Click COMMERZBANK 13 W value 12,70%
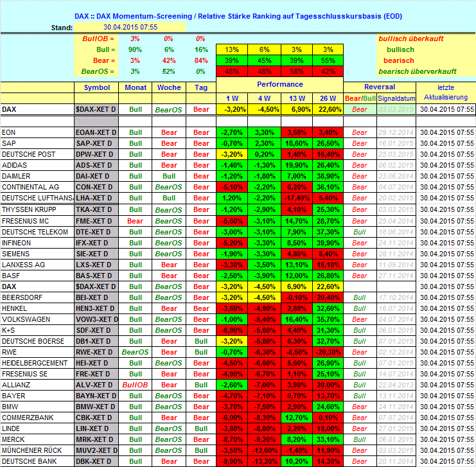 (297, 418)
